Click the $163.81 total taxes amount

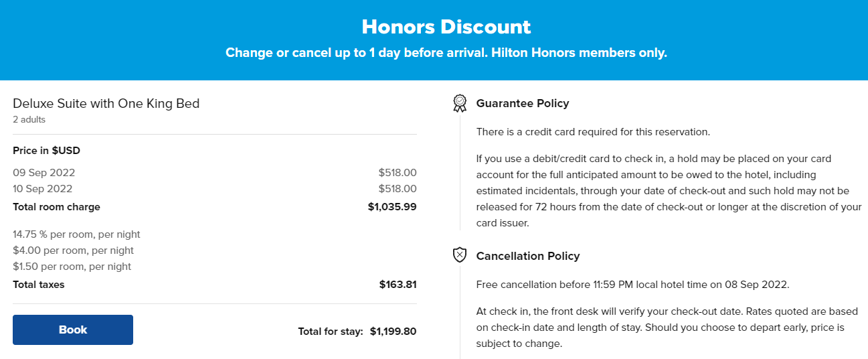(398, 285)
